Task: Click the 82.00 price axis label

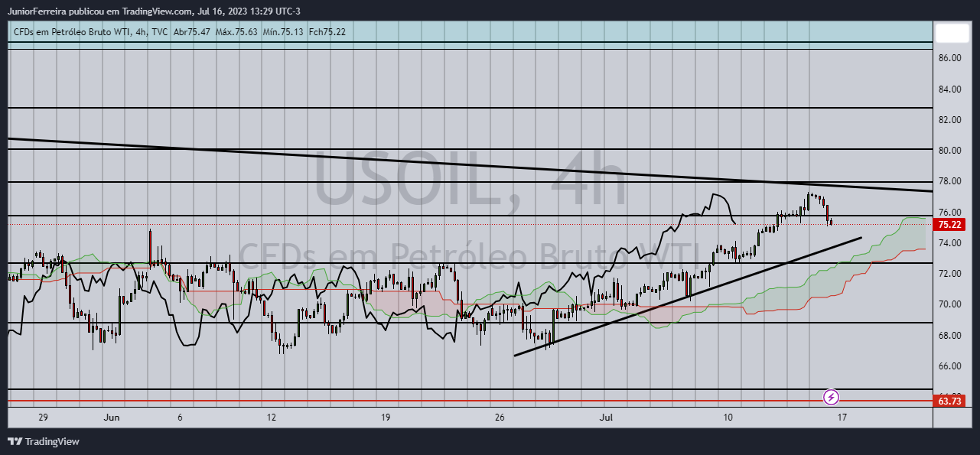Action: tap(949, 120)
